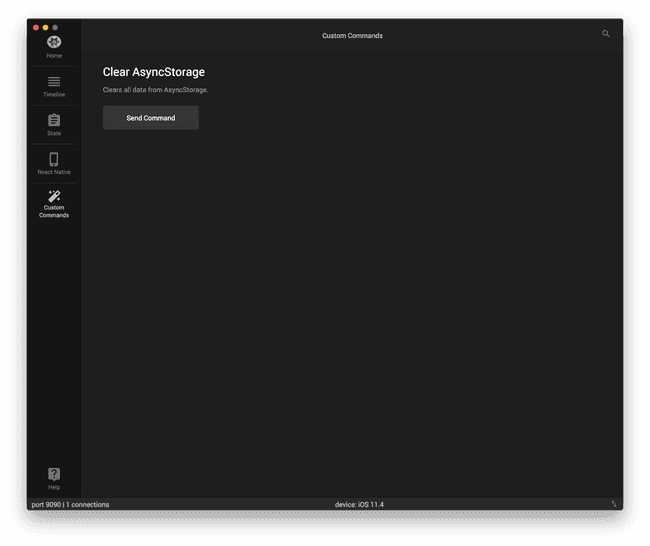This screenshot has width=650, height=546.
Task: Click the 'Clears all data from AsyncStorage' description
Action: [x=155, y=90]
